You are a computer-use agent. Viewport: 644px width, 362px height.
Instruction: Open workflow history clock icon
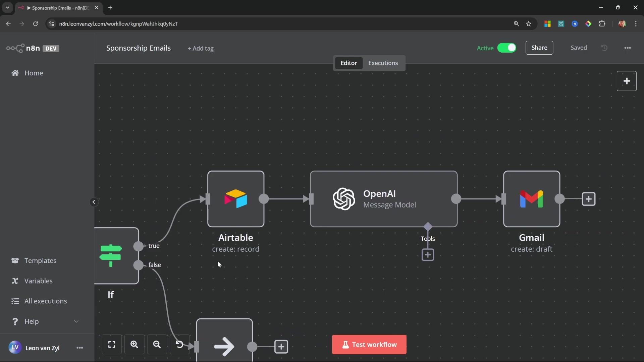coord(604,48)
